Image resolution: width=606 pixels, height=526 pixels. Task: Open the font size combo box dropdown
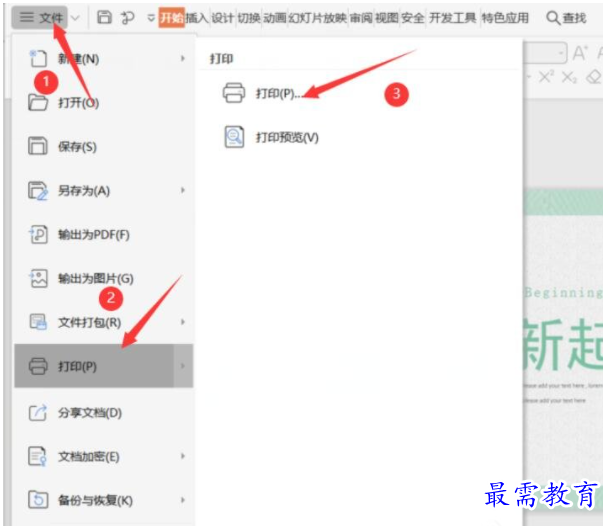pos(561,53)
